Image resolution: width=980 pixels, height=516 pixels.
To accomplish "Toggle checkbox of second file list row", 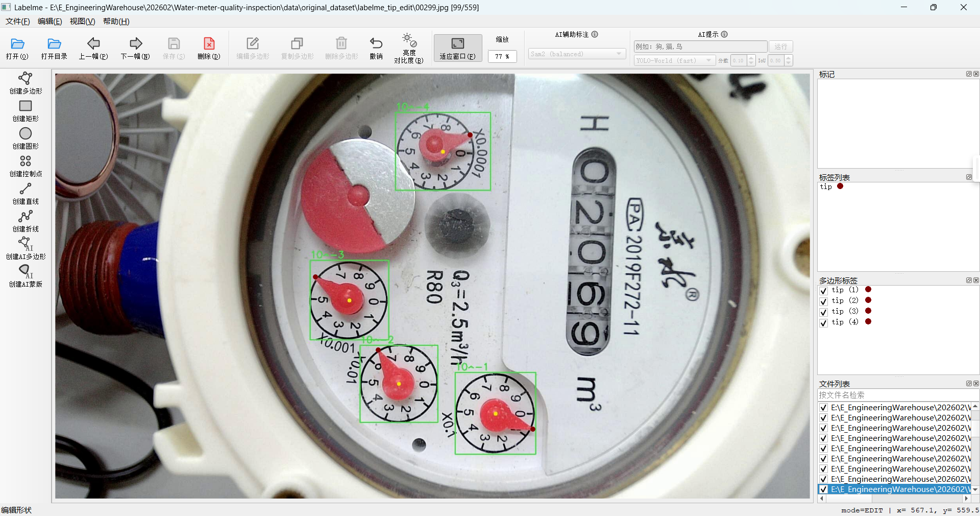I will [823, 418].
